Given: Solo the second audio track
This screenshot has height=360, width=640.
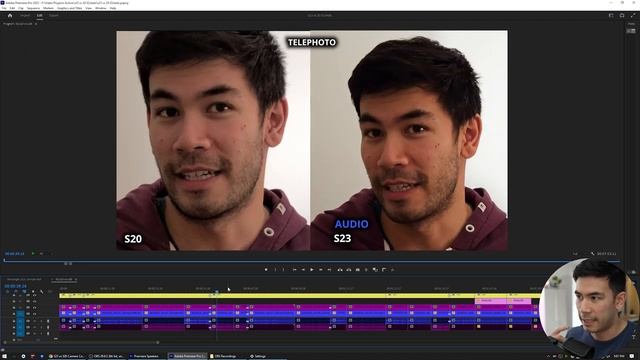Looking at the screenshot, I should click(41, 327).
